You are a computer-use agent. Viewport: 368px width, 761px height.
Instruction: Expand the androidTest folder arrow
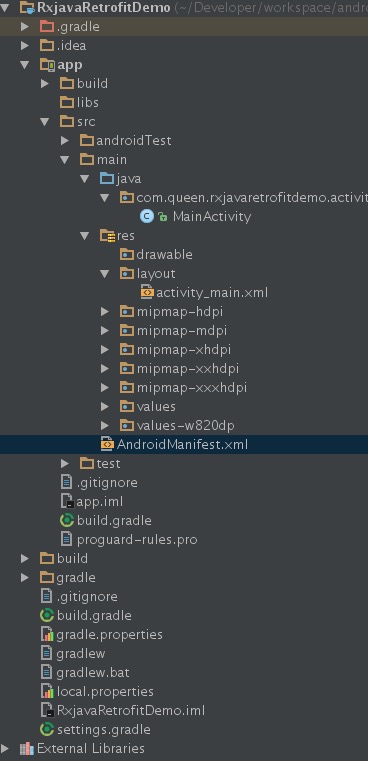(65, 141)
